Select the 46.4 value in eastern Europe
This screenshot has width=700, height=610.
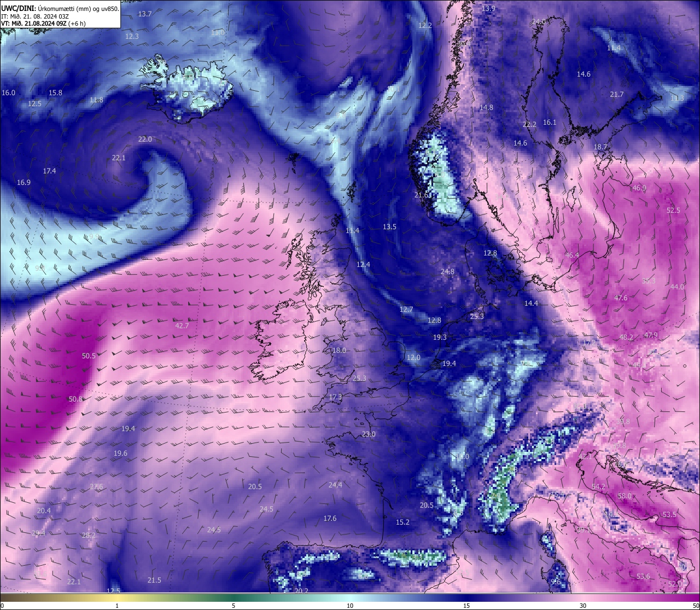tap(572, 255)
